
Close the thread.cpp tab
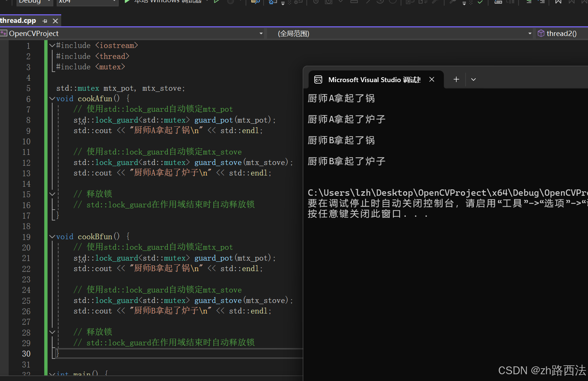(55, 21)
